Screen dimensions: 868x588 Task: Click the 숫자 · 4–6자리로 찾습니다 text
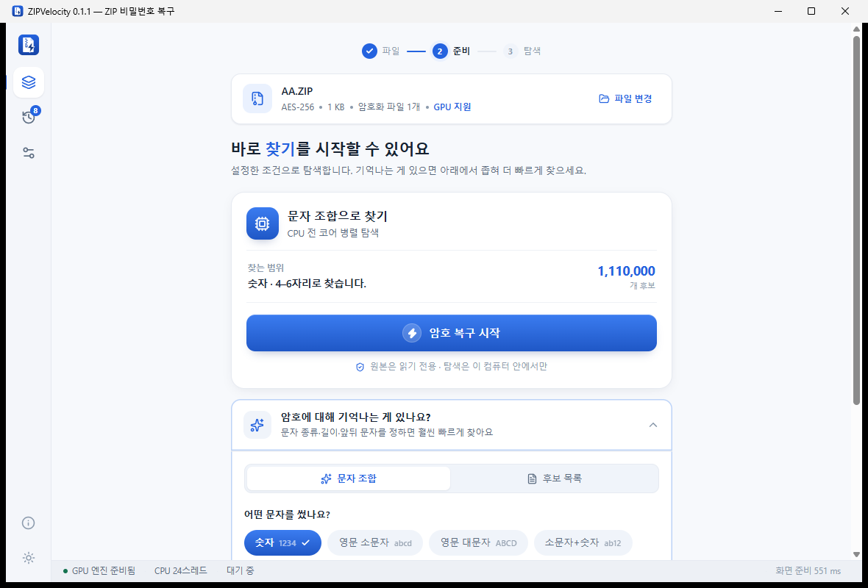tap(307, 284)
